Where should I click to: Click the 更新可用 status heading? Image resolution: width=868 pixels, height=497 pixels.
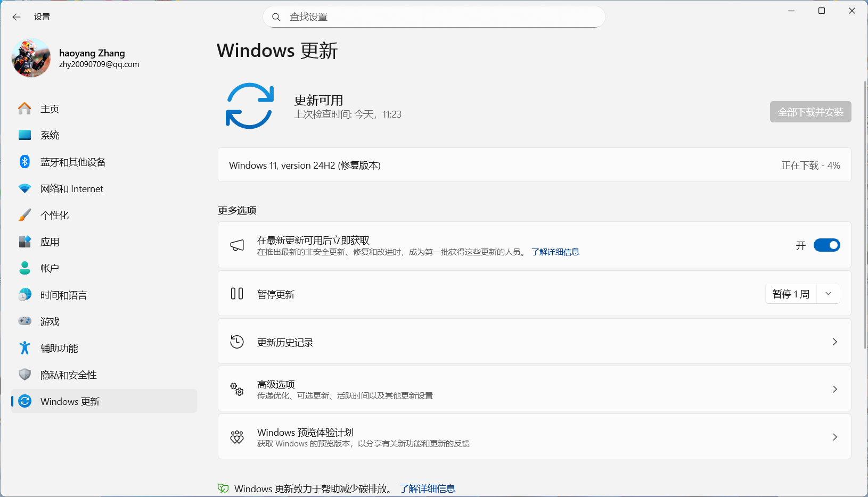318,100
